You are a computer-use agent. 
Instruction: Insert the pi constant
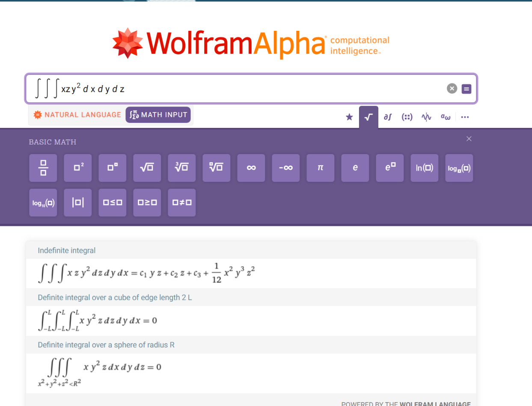[321, 168]
